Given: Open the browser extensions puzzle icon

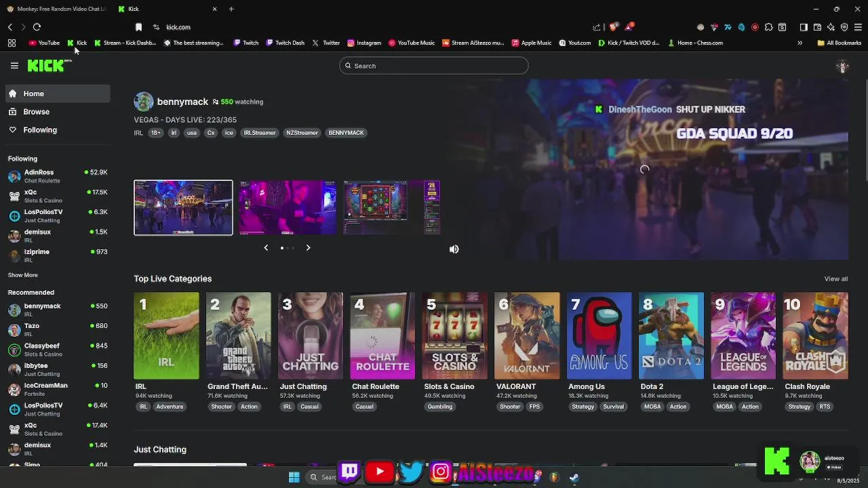Looking at the screenshot, I should coord(768,27).
